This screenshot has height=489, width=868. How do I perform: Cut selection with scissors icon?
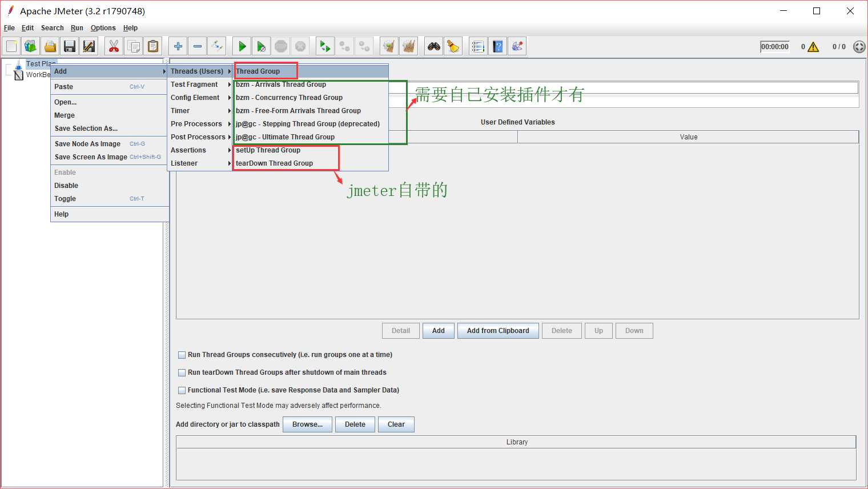click(114, 46)
